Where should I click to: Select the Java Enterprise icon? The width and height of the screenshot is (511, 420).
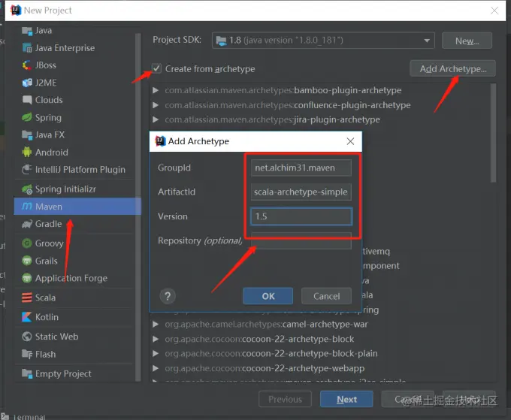pos(27,48)
